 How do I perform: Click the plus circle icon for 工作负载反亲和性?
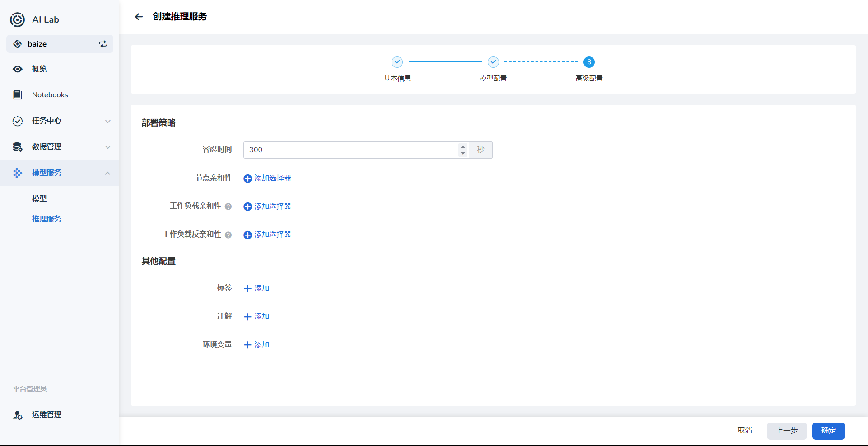coord(247,235)
